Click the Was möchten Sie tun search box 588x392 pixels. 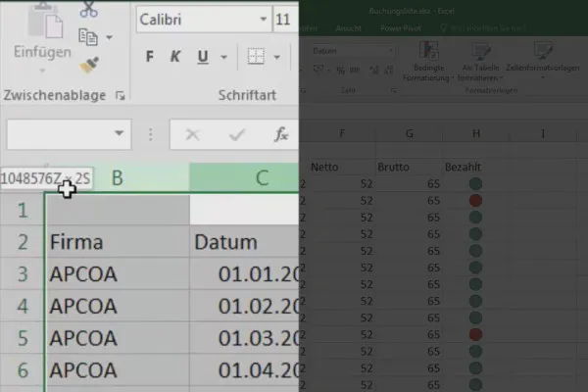[484, 28]
